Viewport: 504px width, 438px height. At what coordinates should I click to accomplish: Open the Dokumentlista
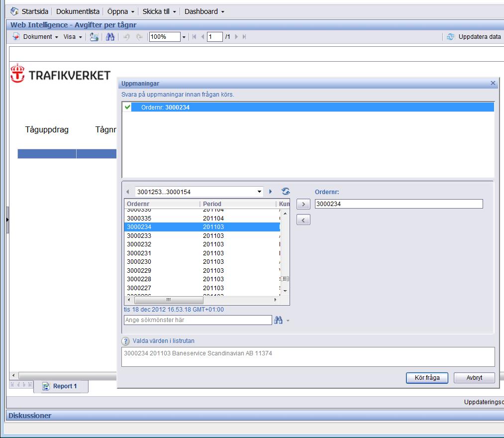click(x=78, y=11)
